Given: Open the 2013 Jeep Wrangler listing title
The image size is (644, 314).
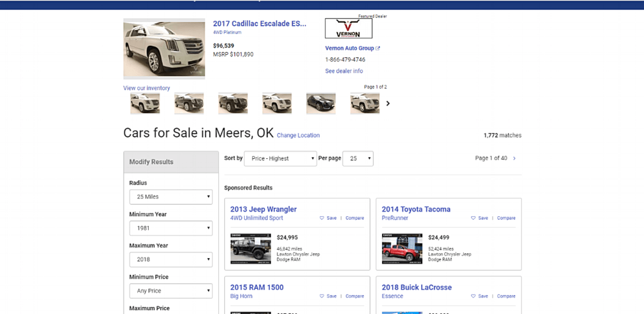Looking at the screenshot, I should click(263, 209).
